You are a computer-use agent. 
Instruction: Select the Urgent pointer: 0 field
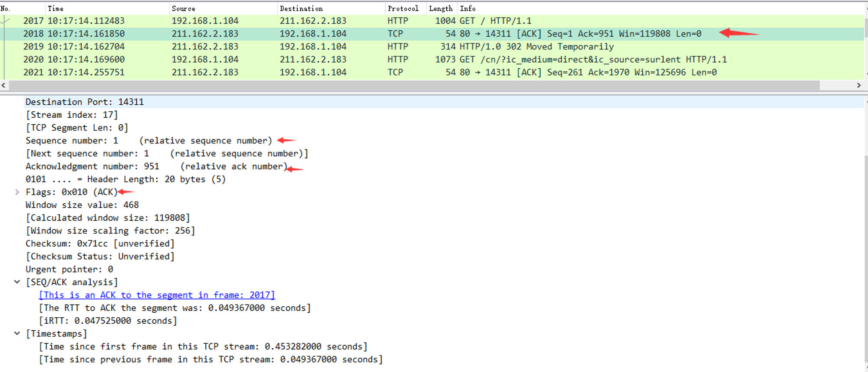[69, 269]
